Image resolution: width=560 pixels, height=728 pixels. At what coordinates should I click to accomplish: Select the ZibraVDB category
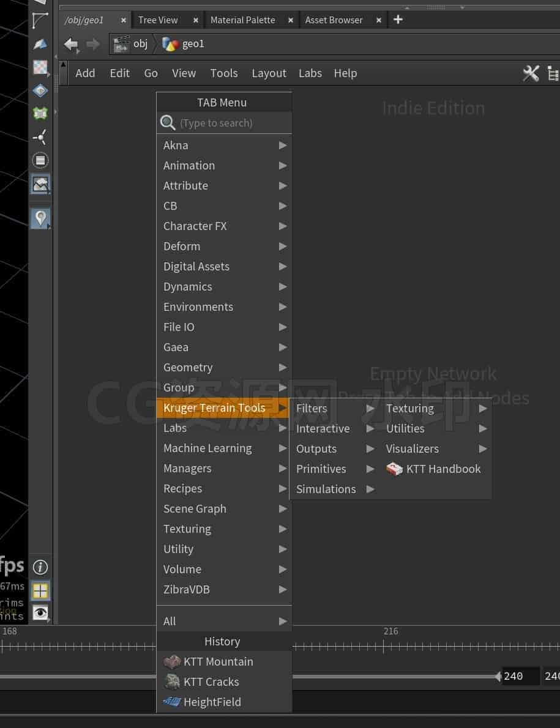coord(224,590)
